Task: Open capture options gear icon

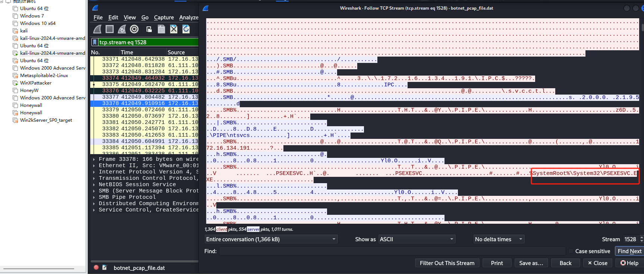Action: coord(134,29)
